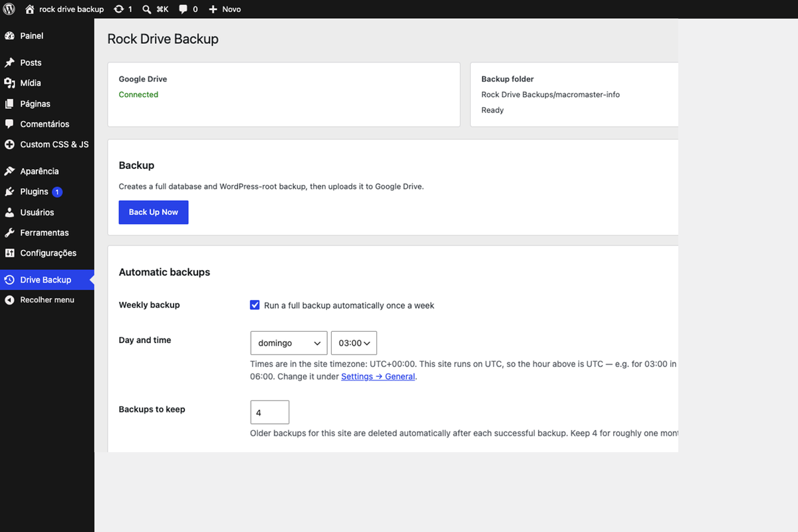Click the green Connected status text

point(138,94)
